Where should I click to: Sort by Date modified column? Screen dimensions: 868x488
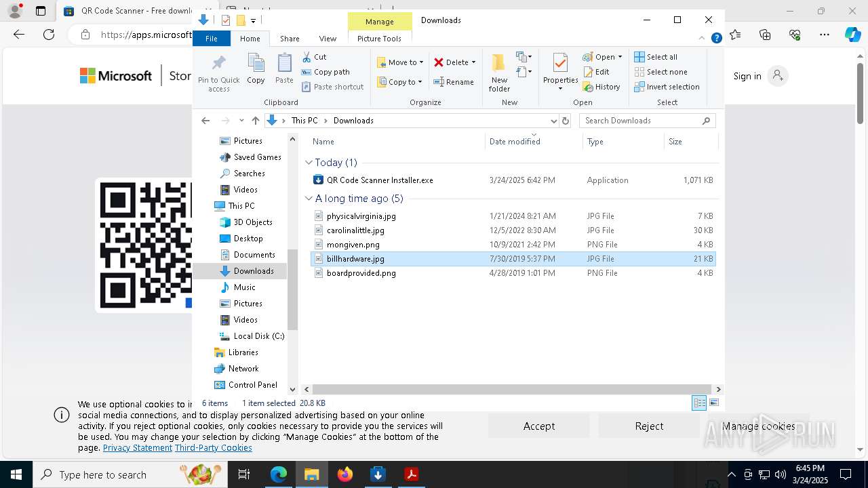click(534, 142)
